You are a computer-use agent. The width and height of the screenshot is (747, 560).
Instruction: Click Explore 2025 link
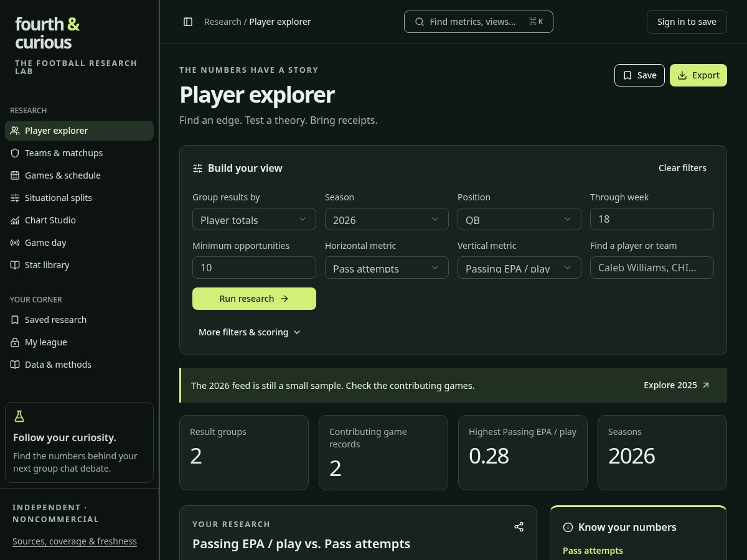click(677, 385)
